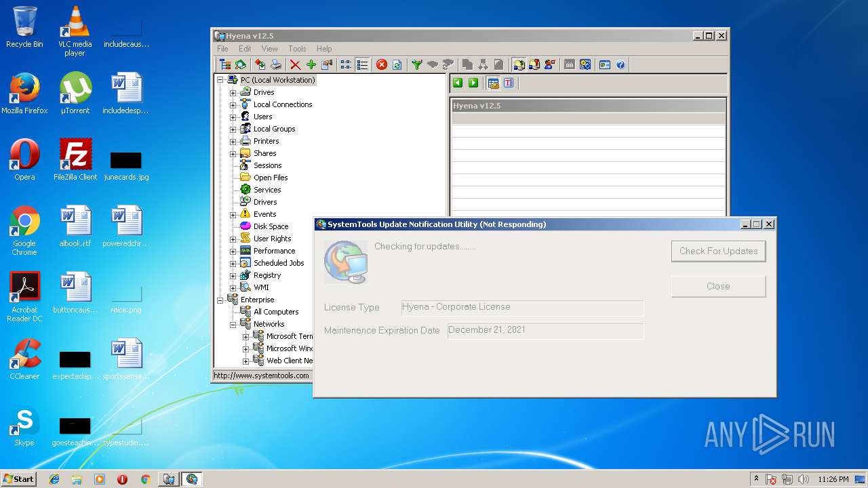Expand the Users tree node
The image size is (868, 488).
233,117
